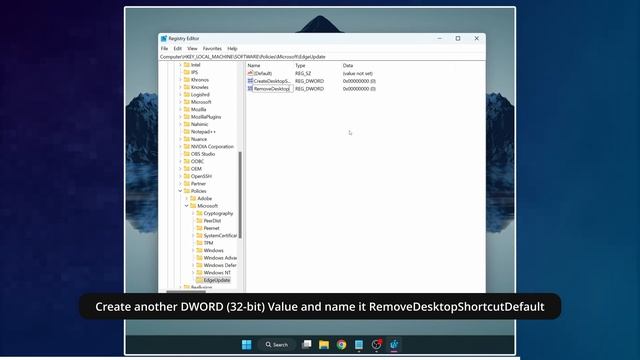Expand the Nuance key
Image resolution: width=640 pixels, height=360 pixels.
tap(180, 139)
